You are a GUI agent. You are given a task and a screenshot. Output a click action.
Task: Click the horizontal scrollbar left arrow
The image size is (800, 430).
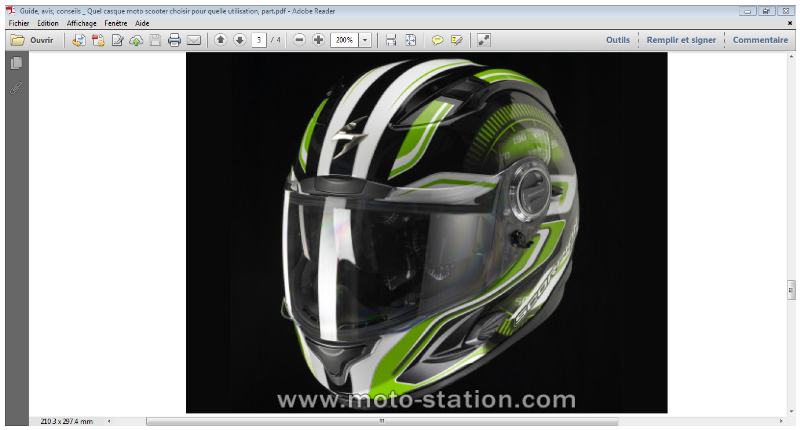109,421
